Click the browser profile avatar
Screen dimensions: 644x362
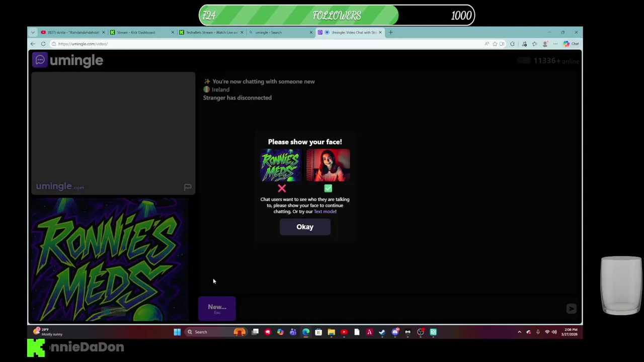click(x=545, y=44)
